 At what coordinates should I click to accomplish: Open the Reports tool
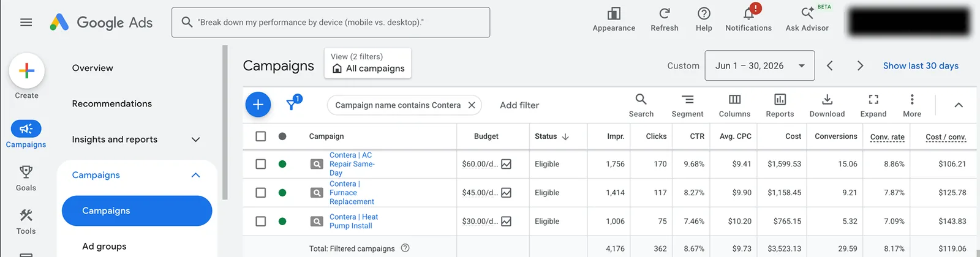point(780,105)
